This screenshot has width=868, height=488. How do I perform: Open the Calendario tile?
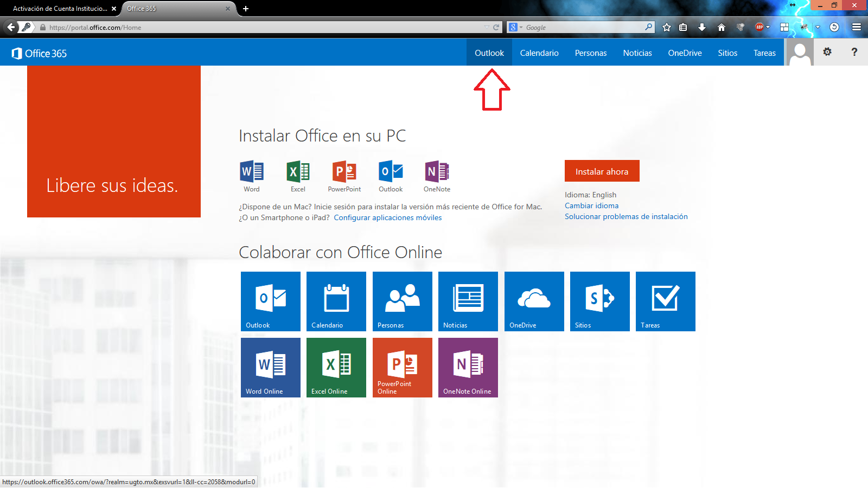(336, 301)
